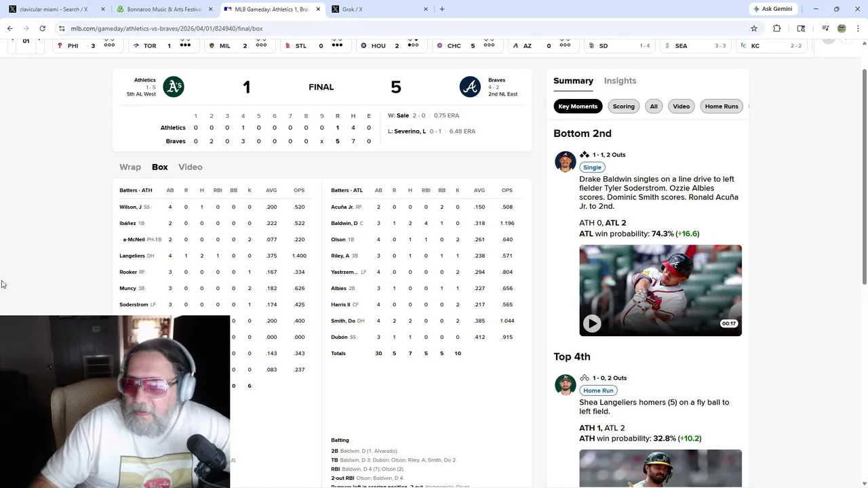Open Wilson, J player link
Screen dimensions: 868x488
[130, 207]
